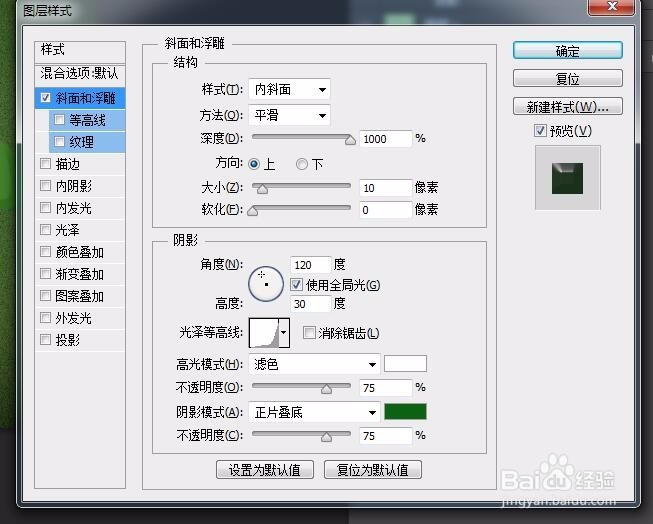Click the 新建样式(W)... button
Screen dimensions: 653x524
coord(568,106)
